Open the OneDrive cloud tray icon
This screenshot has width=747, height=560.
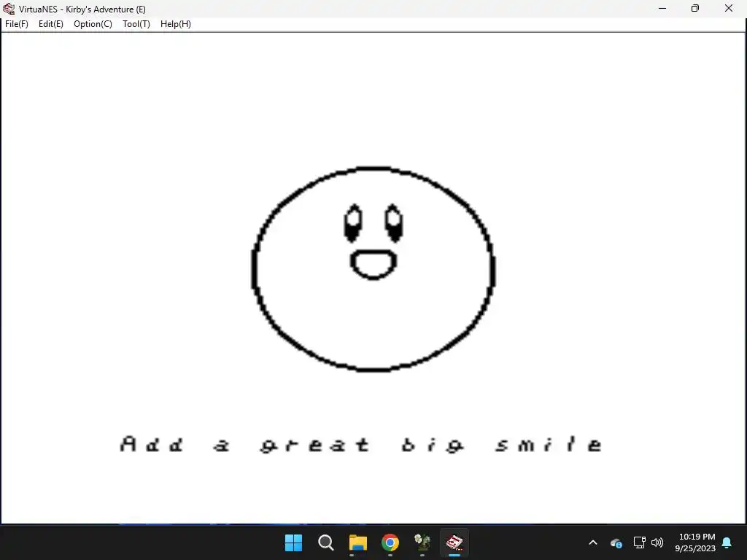point(616,542)
